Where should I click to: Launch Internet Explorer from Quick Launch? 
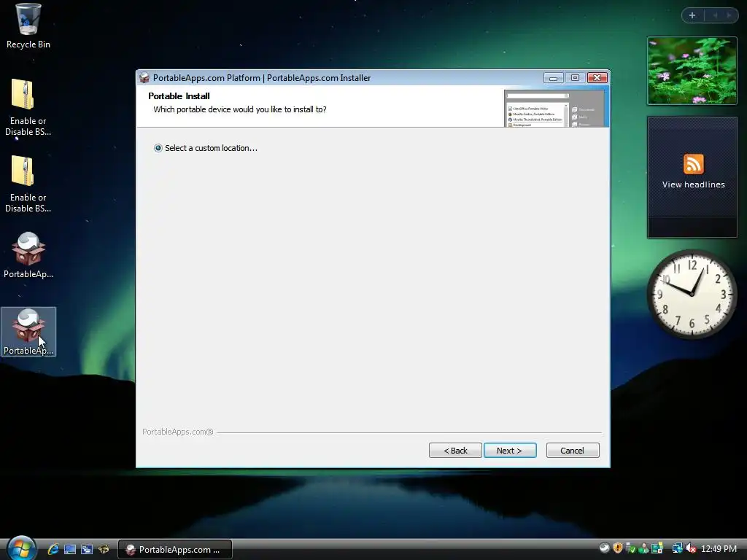[x=53, y=549]
